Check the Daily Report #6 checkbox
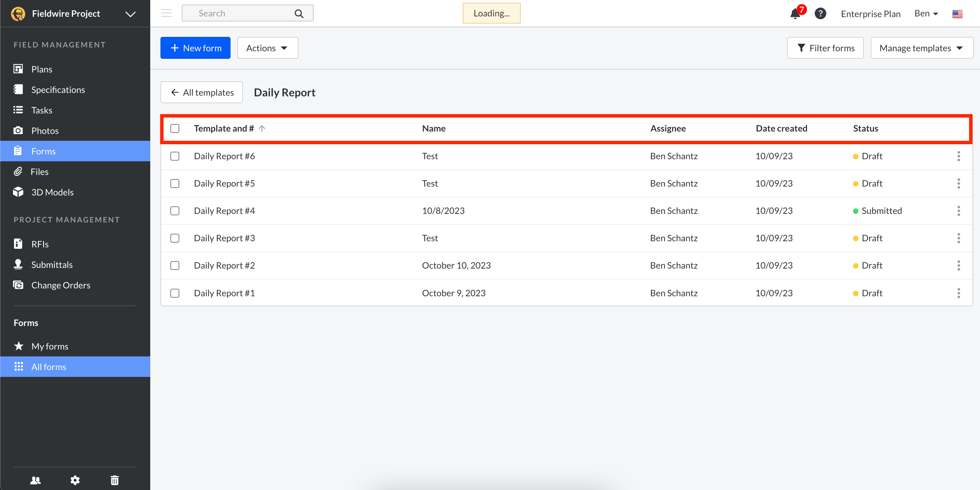980x490 pixels. (174, 156)
